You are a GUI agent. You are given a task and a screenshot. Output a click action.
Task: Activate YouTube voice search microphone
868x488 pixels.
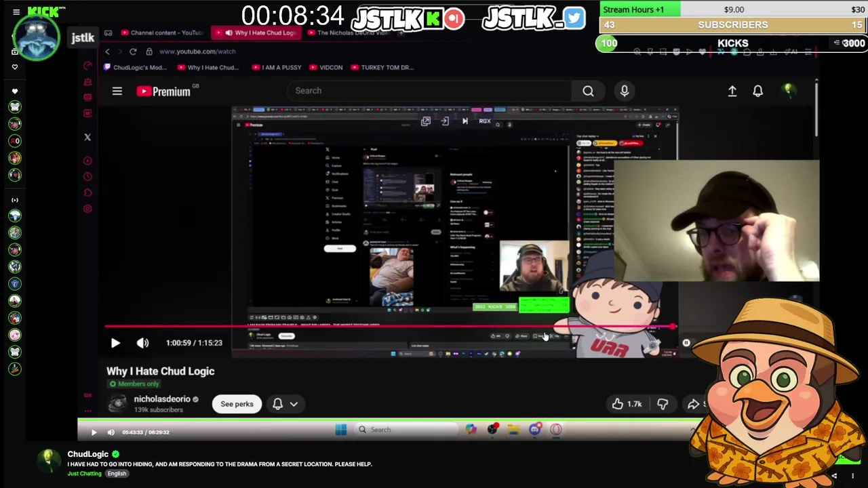625,91
